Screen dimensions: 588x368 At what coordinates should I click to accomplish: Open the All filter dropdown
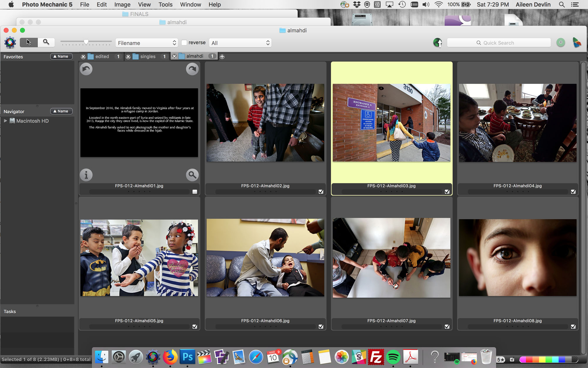tap(240, 43)
